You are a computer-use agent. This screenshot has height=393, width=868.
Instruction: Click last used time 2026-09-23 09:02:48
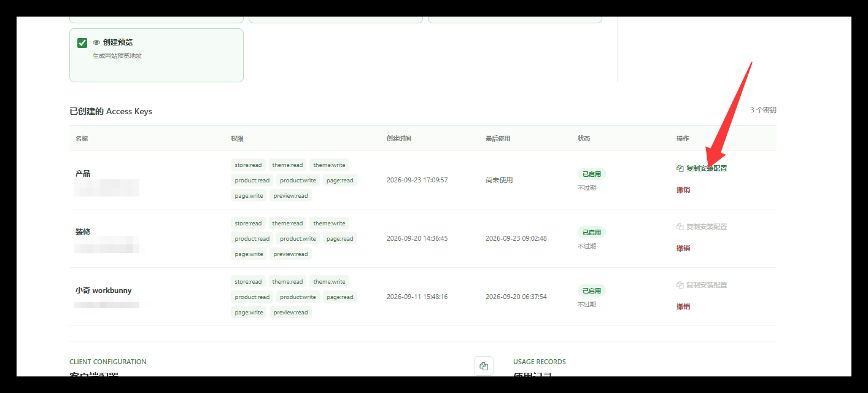516,238
